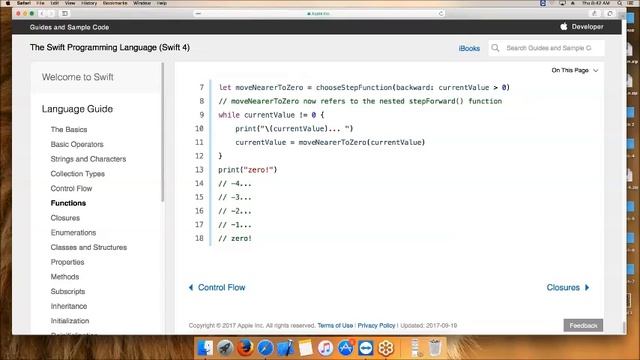Open Inheritance chapter
Viewport: 640px width, 360px height.
tap(69, 306)
